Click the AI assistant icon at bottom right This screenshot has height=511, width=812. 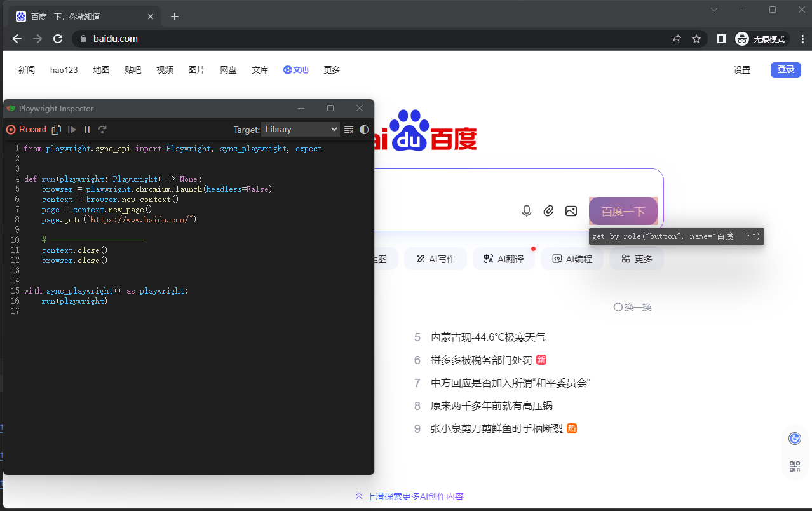click(x=794, y=438)
